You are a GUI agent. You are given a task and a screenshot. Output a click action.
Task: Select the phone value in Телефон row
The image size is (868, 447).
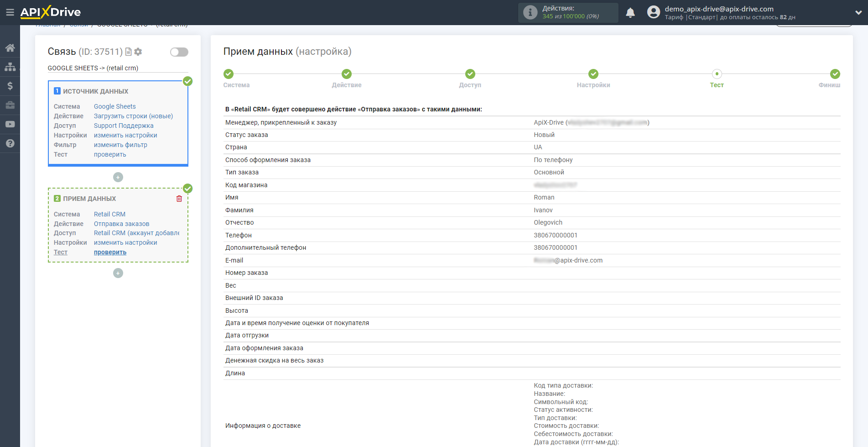pos(556,235)
